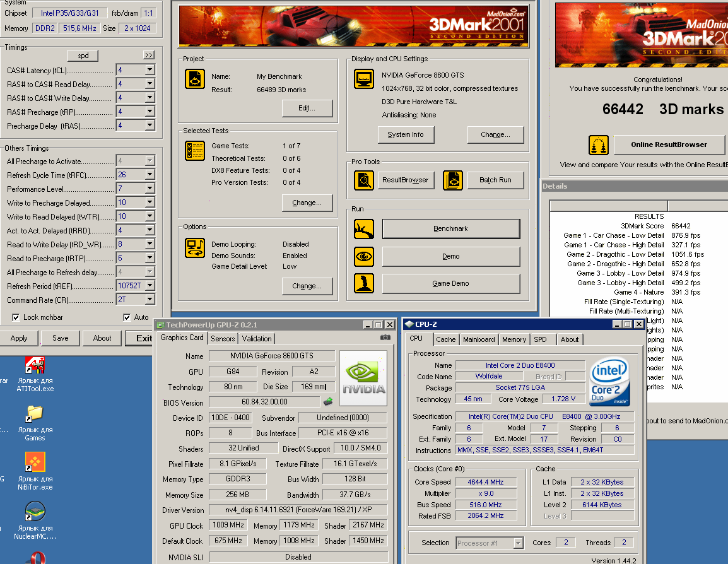Open the Performance Level dropdown

[x=150, y=189]
